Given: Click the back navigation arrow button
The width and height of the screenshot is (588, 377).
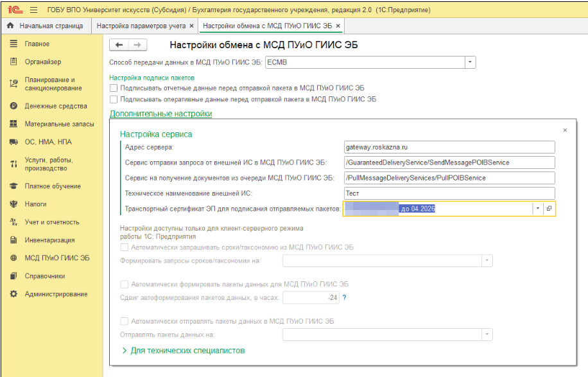Looking at the screenshot, I should [x=119, y=45].
